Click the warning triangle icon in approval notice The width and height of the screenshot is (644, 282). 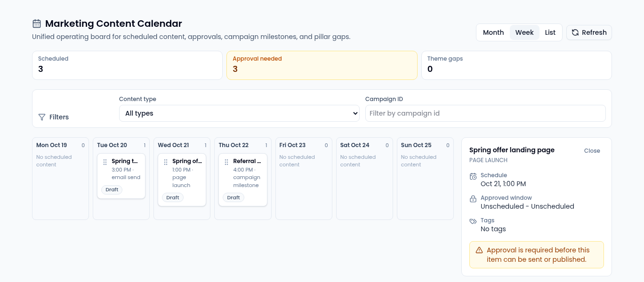click(479, 250)
